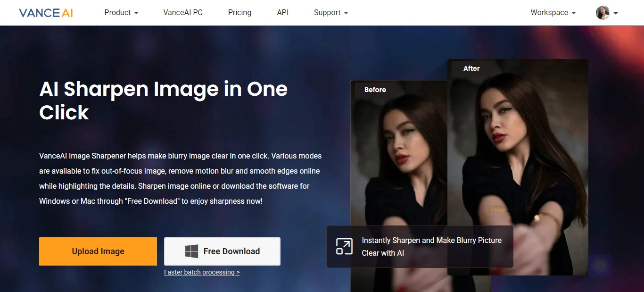
Task: Click the After sample image
Action: pos(518,167)
